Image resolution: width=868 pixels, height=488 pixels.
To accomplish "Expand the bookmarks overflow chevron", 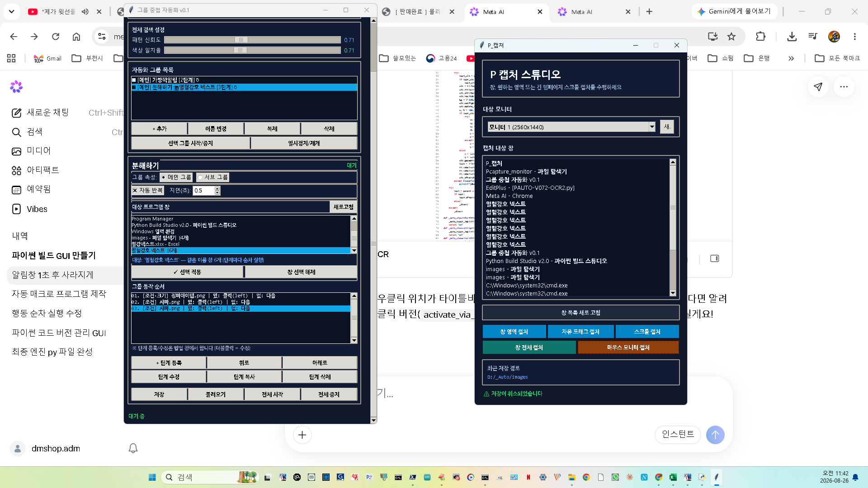I will 791,58.
